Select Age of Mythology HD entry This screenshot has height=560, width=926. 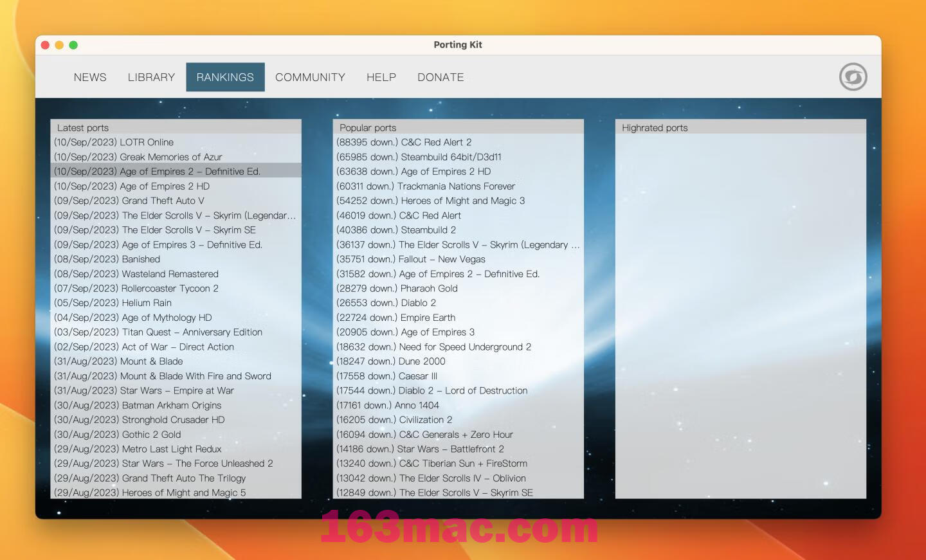176,318
